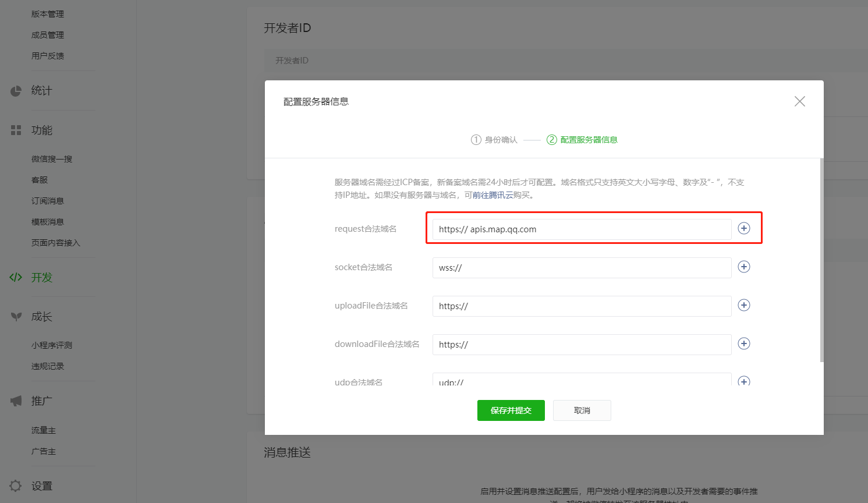The height and width of the screenshot is (503, 868).
Task: Add udp合法域名 using the plus icon
Action: [x=744, y=382]
